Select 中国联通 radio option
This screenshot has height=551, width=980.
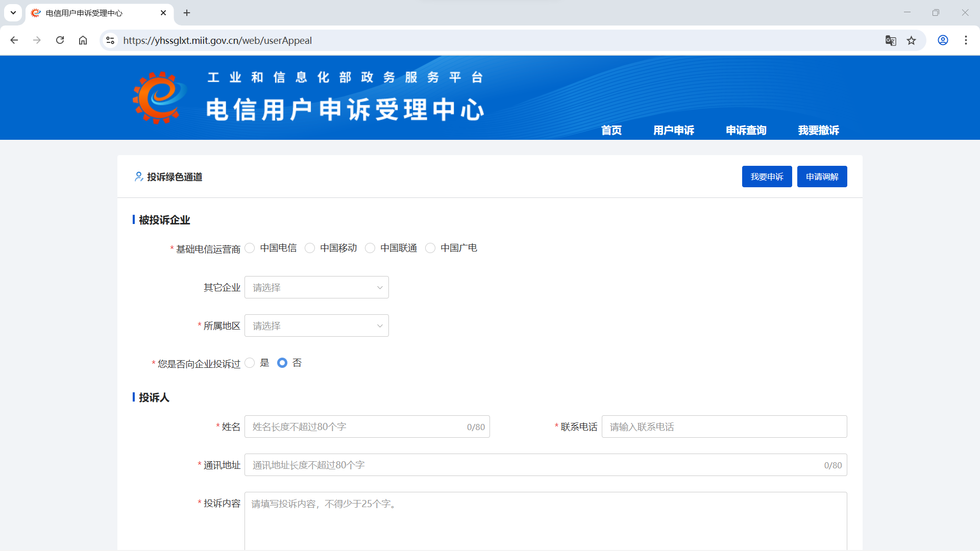point(370,248)
